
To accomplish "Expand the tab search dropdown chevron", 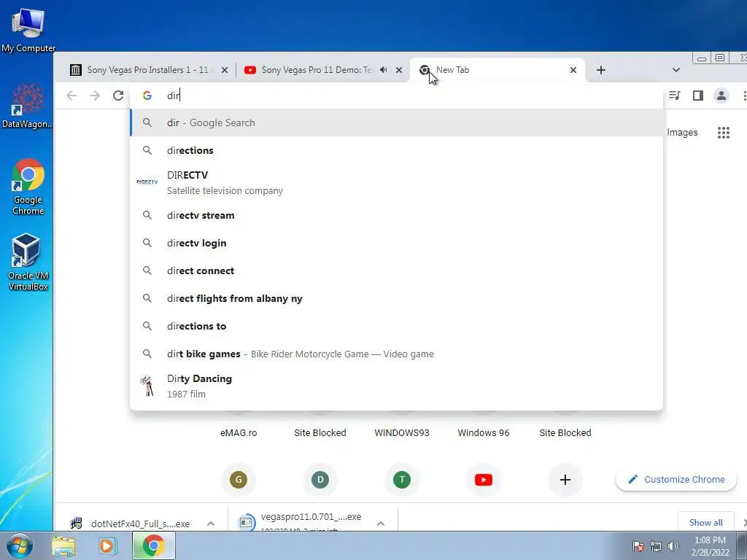I will tap(676, 70).
